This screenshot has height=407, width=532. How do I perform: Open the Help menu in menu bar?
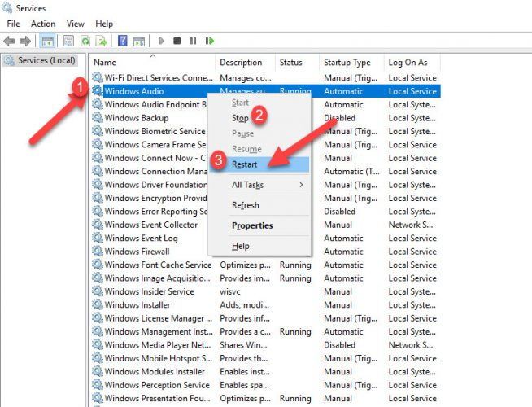click(104, 24)
